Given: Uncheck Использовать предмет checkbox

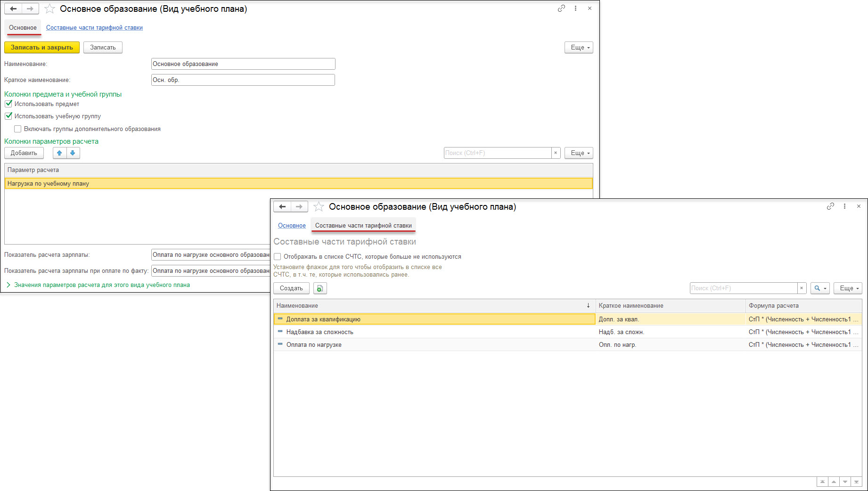Looking at the screenshot, I should coord(8,104).
